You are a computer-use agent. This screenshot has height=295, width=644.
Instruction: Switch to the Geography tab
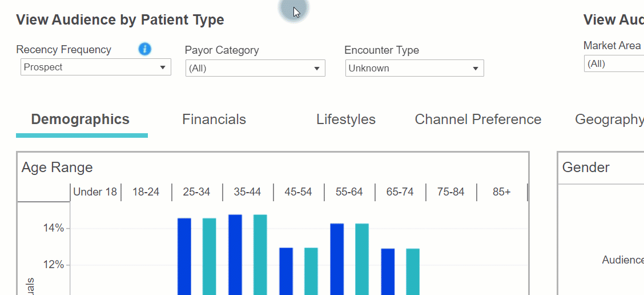tap(609, 119)
